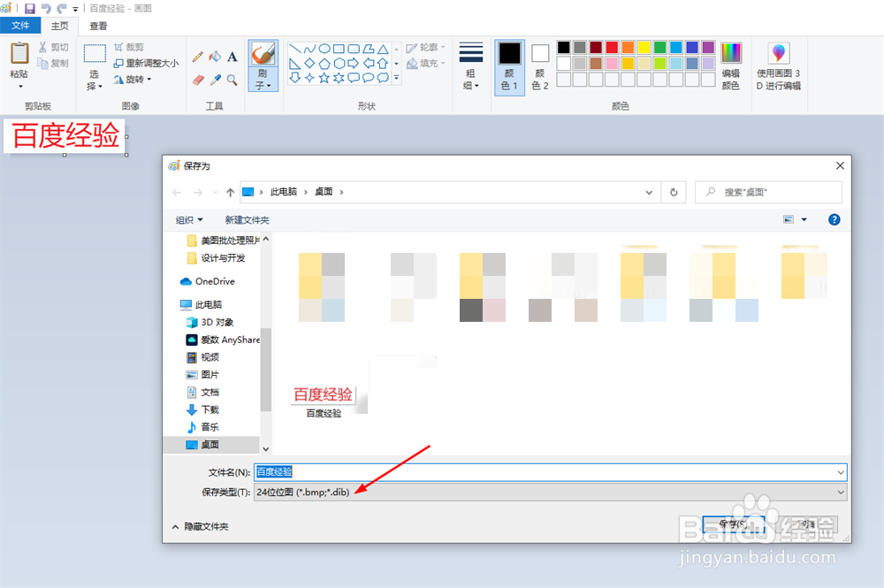
Task: Select the red color swatch in the palette
Action: 612,46
